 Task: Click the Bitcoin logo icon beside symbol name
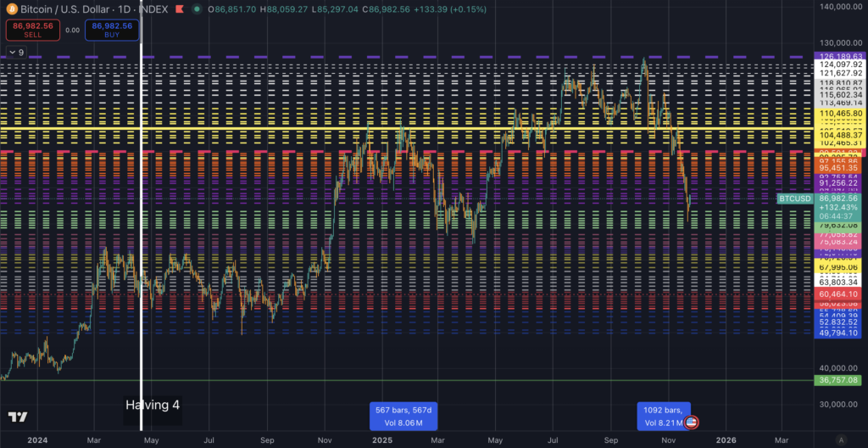pos(12,9)
